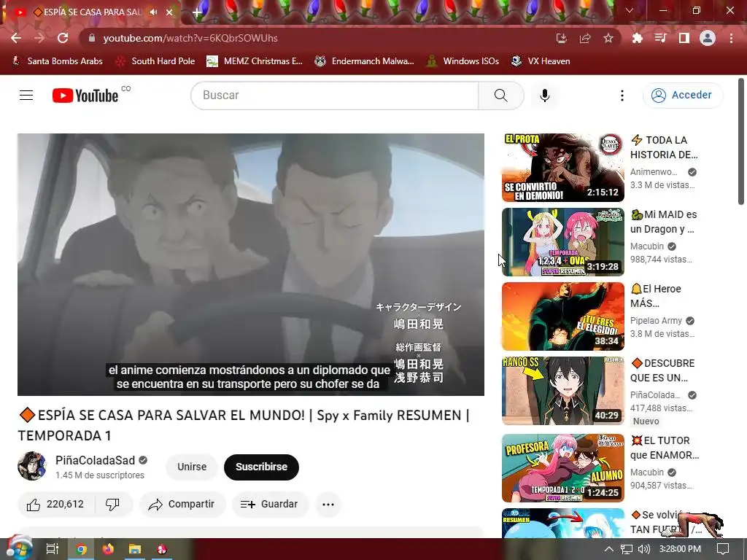This screenshot has height=560, width=747.
Task: Open the Santa Bombs Arabs bookmark
Action: point(57,61)
